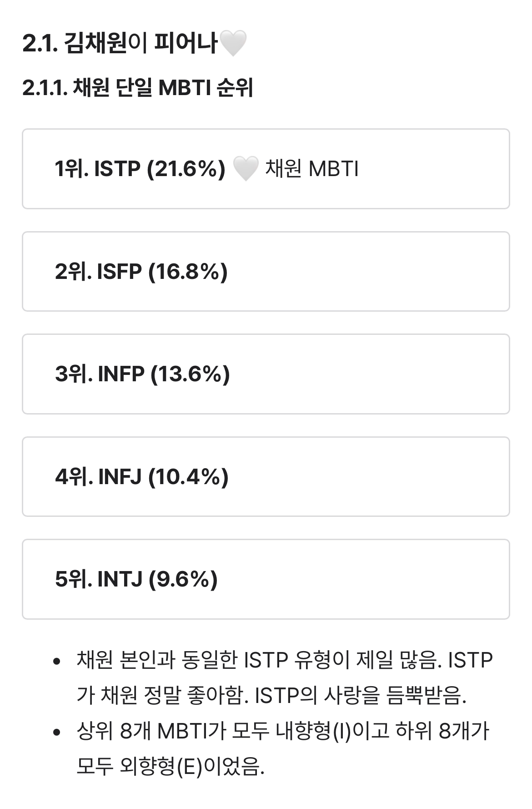The image size is (532, 809).
Task: Click the 김채원 name in the heading
Action: pyautogui.click(x=95, y=44)
